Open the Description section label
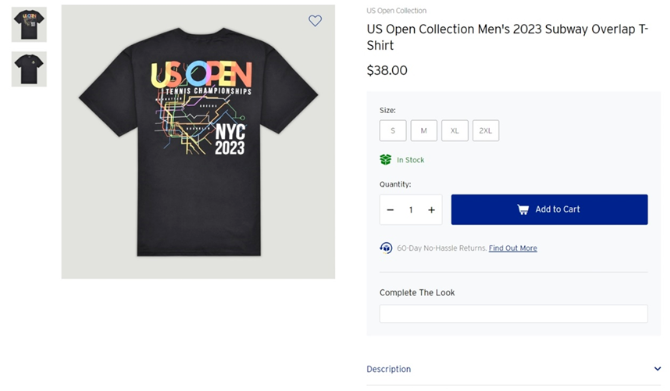Image resolution: width=670 pixels, height=391 pixels. point(388,369)
